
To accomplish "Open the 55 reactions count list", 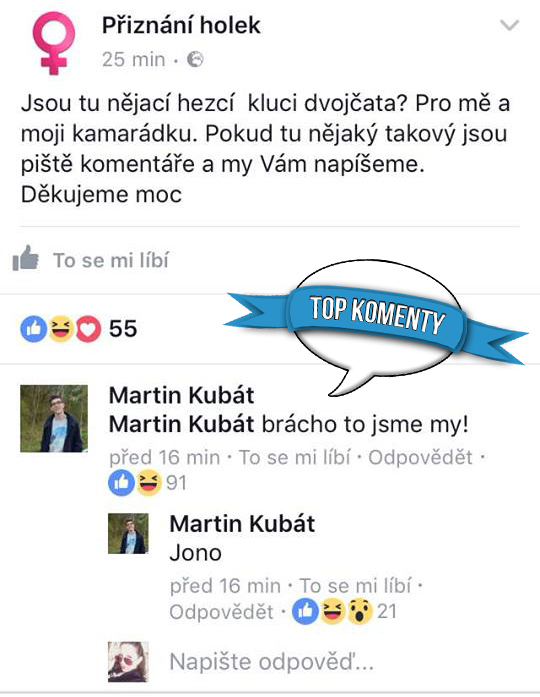I will click(123, 329).
